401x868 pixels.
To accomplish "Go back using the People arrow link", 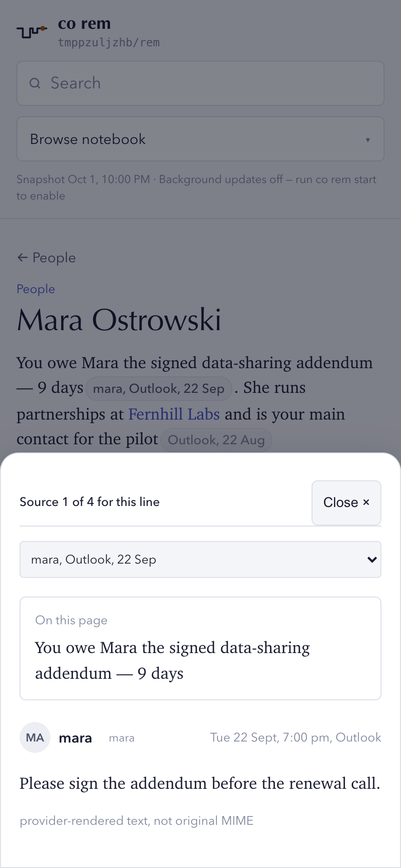I will 46,258.
